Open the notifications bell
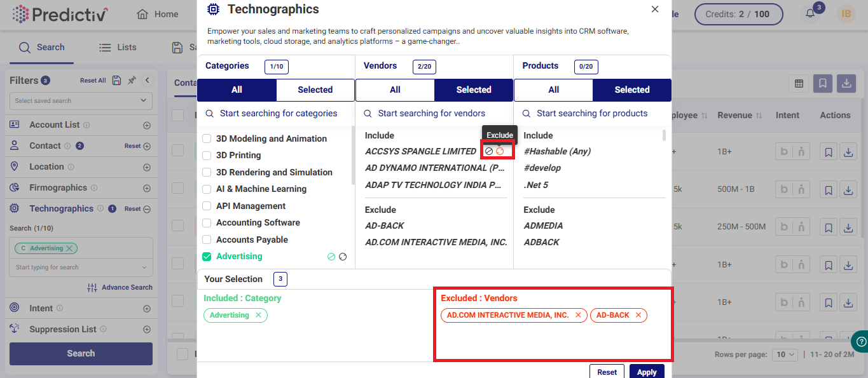Image resolution: width=868 pixels, height=378 pixels. 810,14
